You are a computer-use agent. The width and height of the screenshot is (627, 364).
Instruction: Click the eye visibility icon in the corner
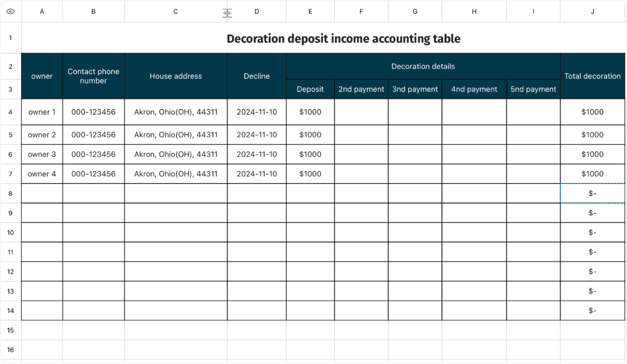coord(10,11)
